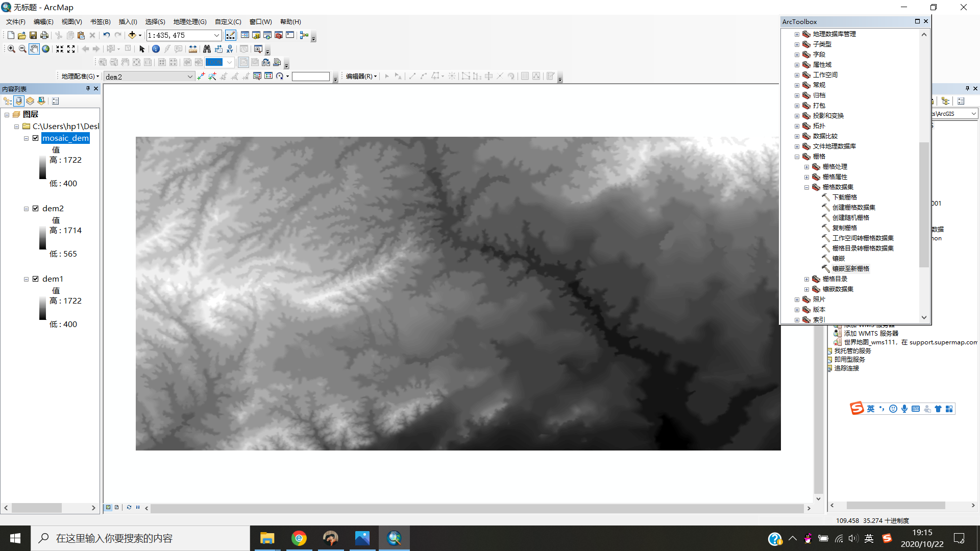The height and width of the screenshot is (551, 980).
Task: Click the Identify info tool
Action: (x=156, y=49)
